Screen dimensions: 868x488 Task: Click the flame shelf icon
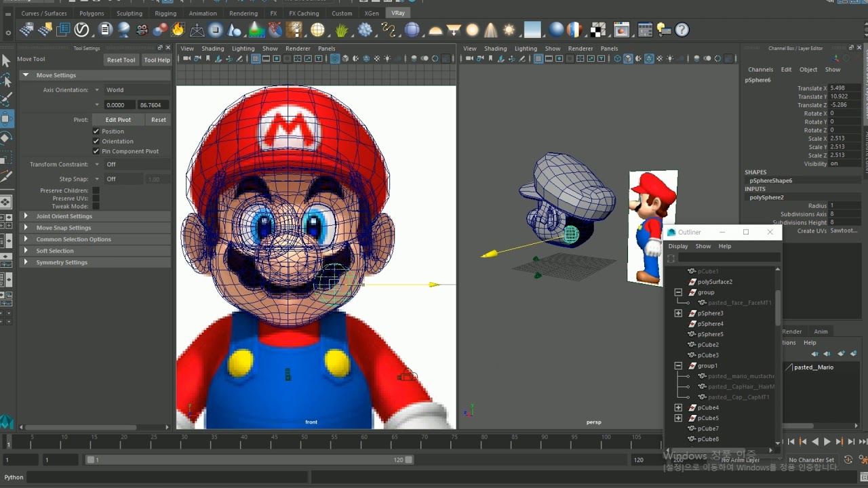coord(178,30)
